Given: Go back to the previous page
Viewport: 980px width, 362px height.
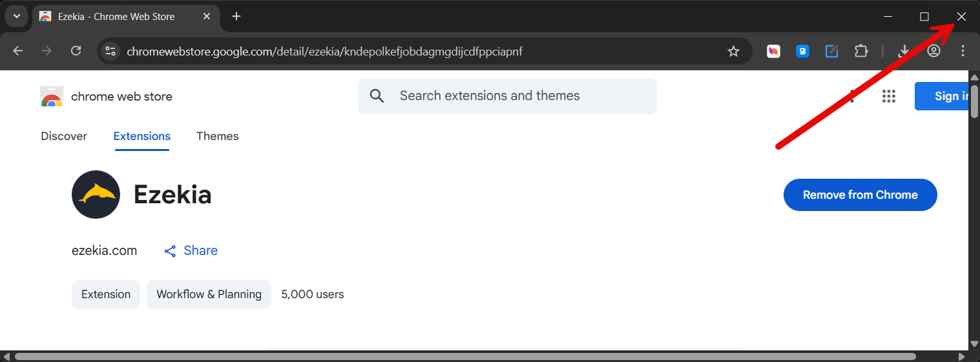Looking at the screenshot, I should coord(18,51).
